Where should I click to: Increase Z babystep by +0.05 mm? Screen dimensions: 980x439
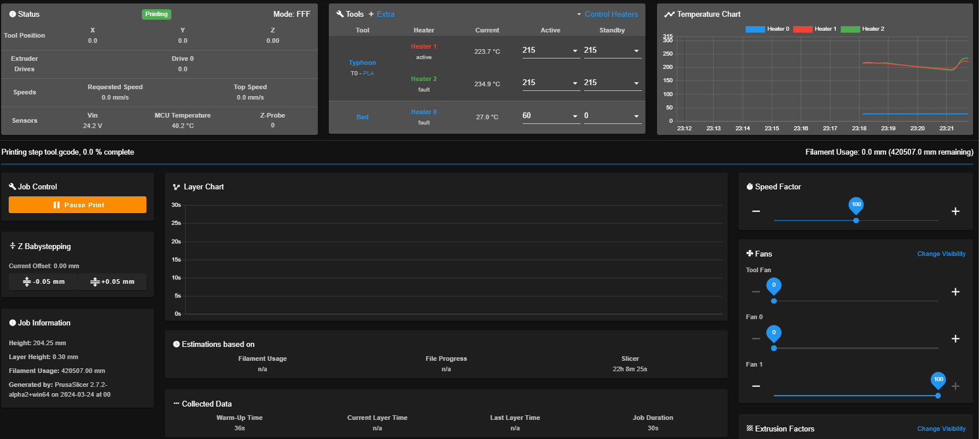(112, 282)
